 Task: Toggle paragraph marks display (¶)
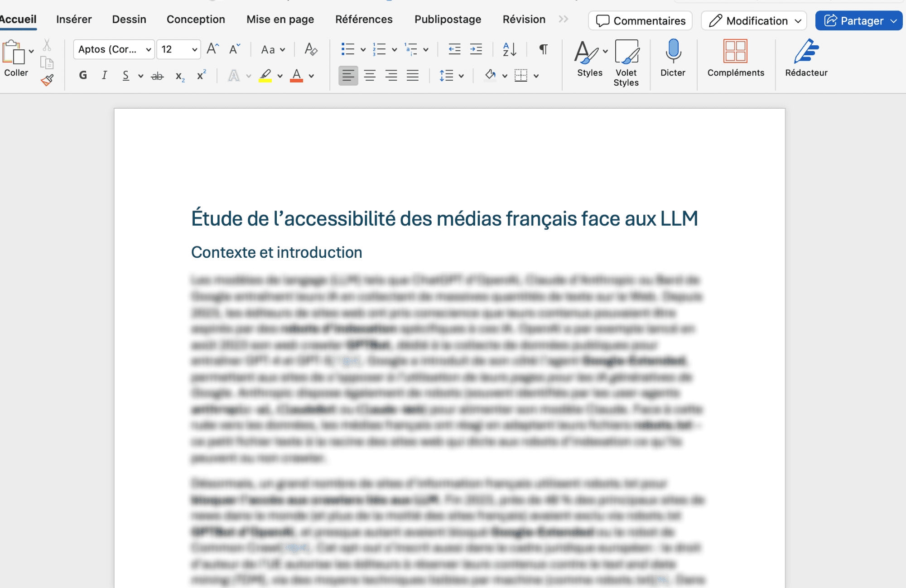pos(543,49)
